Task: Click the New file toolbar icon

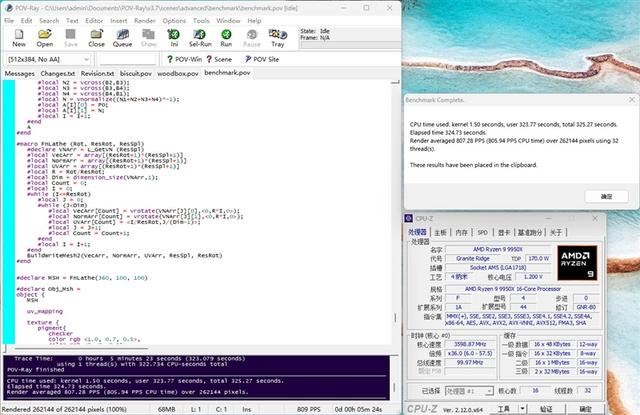Action: (x=19, y=37)
